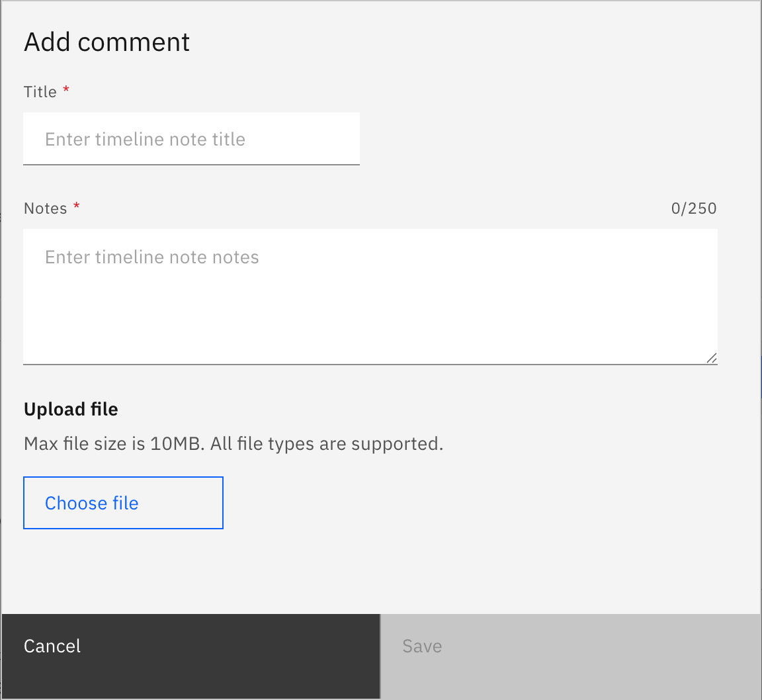Click the Choose file button
The height and width of the screenshot is (700, 762).
tap(124, 503)
